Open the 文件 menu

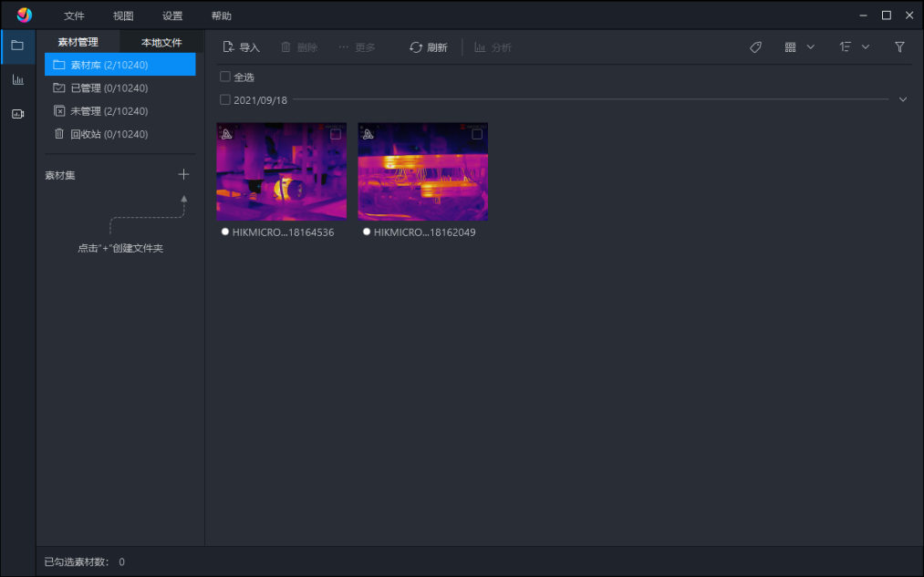pos(74,15)
